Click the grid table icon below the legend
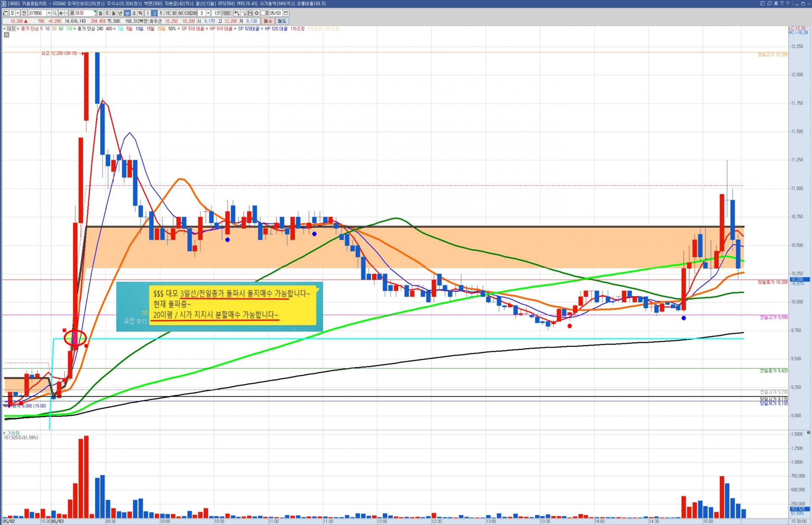Screen dimensions: 812x525 [x=6, y=35]
